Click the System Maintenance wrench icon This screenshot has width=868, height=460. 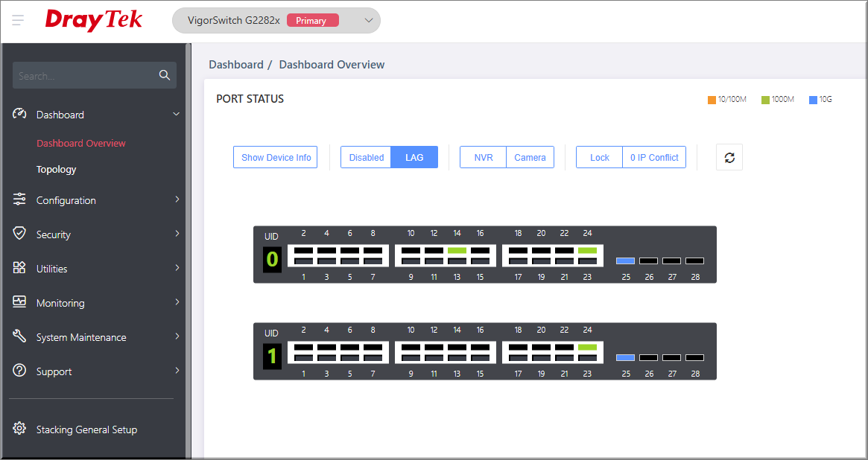click(x=20, y=336)
